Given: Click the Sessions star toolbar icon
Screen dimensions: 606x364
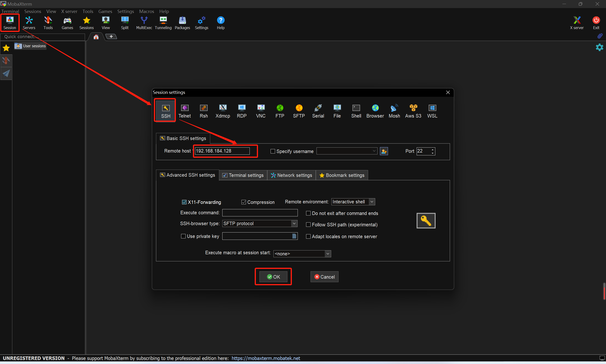Looking at the screenshot, I should tap(86, 23).
